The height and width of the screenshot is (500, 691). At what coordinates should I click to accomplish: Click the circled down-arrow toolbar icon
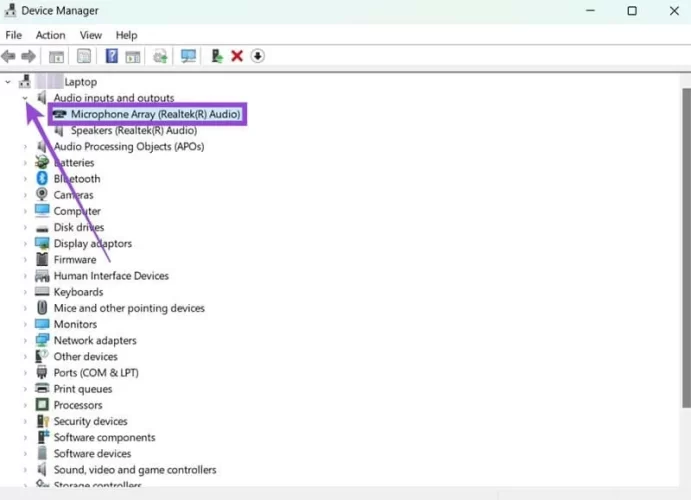(258, 56)
